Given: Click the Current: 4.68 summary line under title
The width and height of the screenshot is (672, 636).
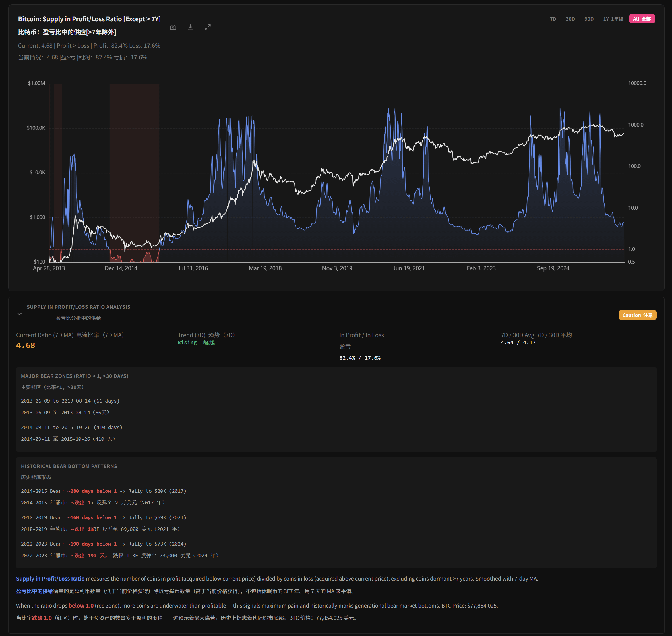Looking at the screenshot, I should coord(89,46).
